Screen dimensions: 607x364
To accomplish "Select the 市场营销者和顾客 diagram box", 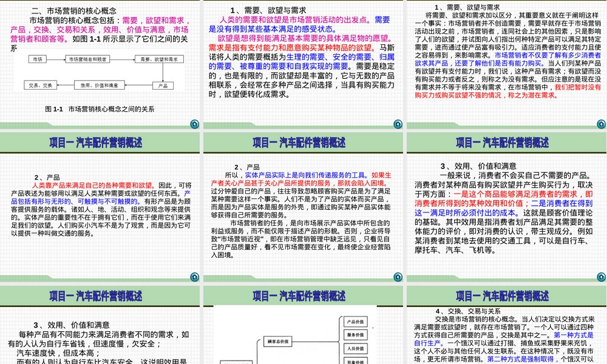I will click(x=87, y=59).
